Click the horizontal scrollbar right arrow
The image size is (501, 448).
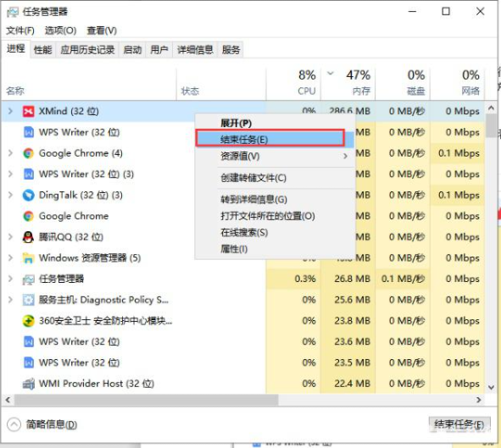point(479,400)
